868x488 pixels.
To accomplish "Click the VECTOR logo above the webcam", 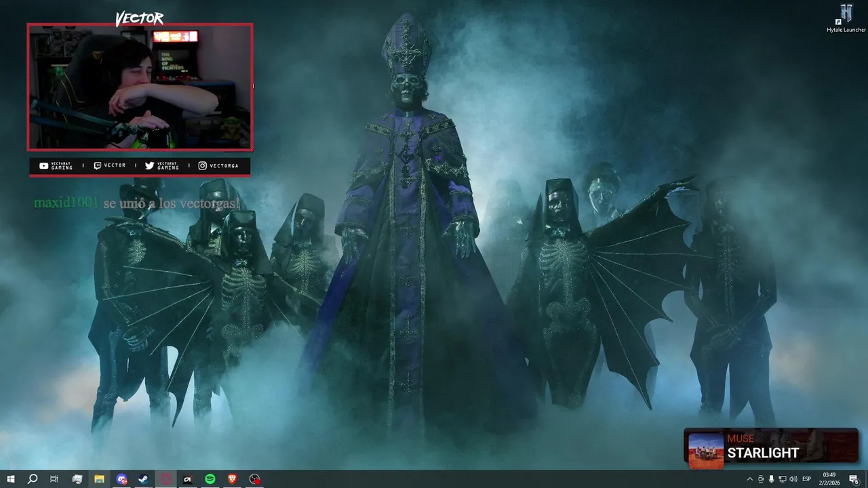I will [x=139, y=18].
